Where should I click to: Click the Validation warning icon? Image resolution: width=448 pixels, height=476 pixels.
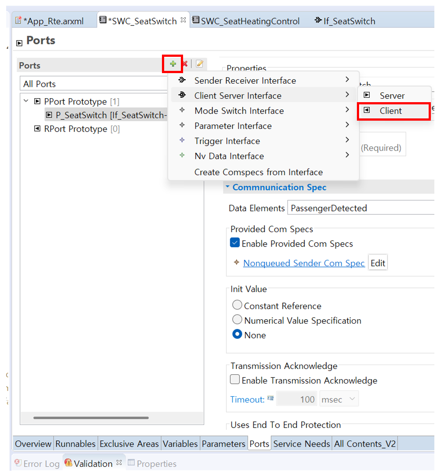click(x=69, y=463)
